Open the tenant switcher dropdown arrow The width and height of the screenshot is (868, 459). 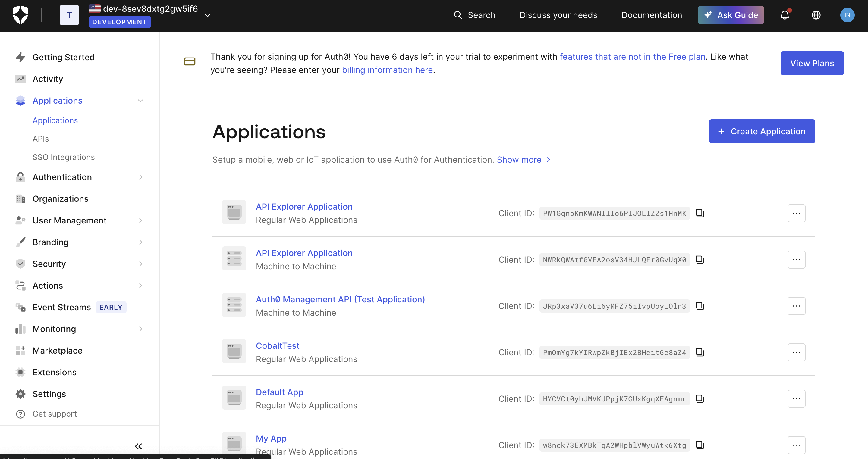coord(208,15)
